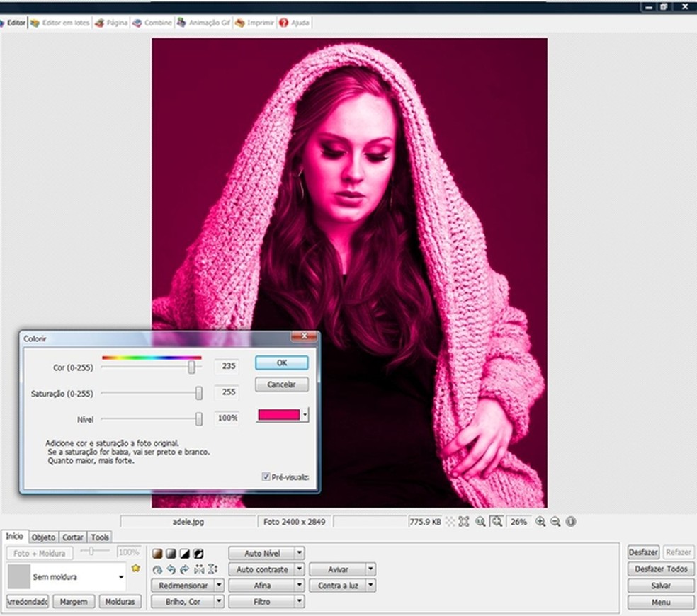Click the Nível value field showing 100%

[227, 418]
